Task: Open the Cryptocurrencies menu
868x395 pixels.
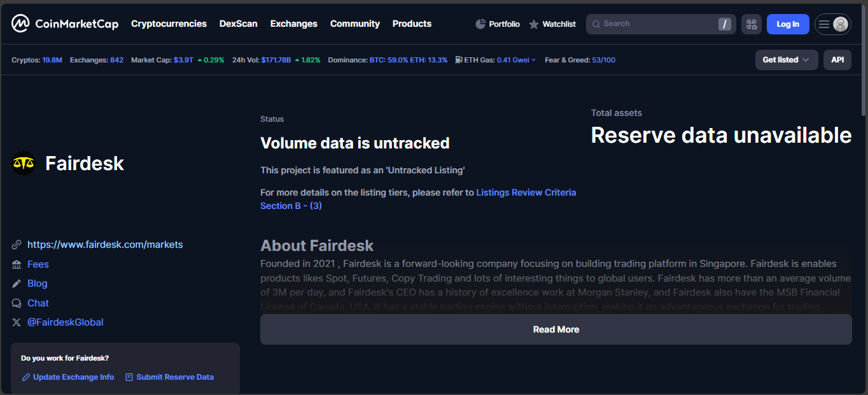Action: (x=169, y=24)
